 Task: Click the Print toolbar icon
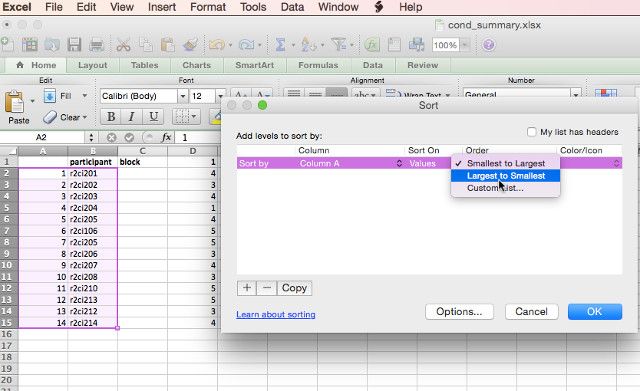click(x=97, y=44)
